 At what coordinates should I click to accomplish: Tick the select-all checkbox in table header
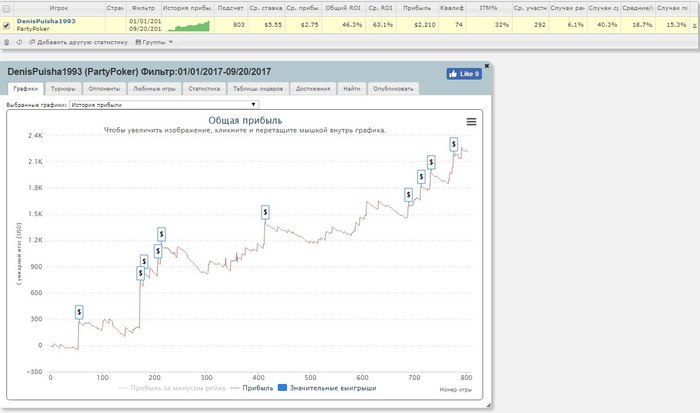(6, 8)
